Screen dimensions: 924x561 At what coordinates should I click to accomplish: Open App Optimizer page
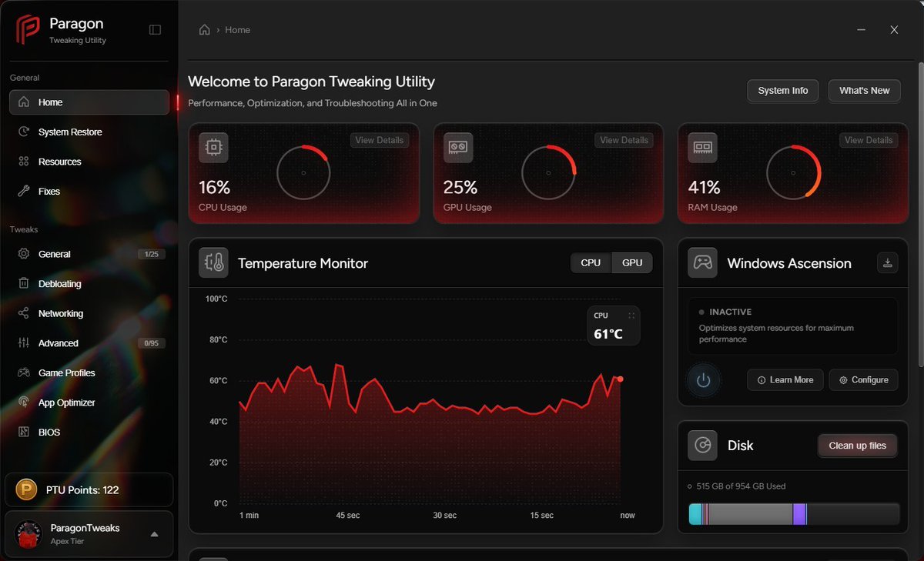coord(89,402)
